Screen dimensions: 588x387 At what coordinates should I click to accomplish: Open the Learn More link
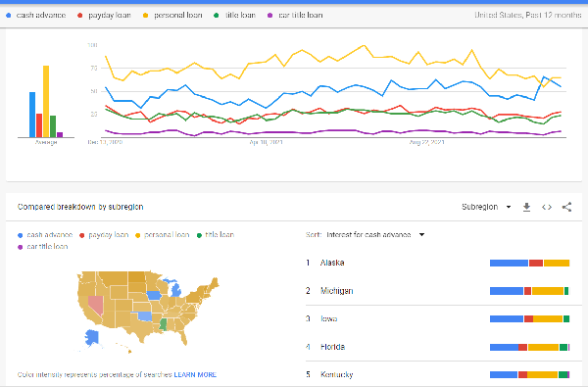click(x=195, y=374)
